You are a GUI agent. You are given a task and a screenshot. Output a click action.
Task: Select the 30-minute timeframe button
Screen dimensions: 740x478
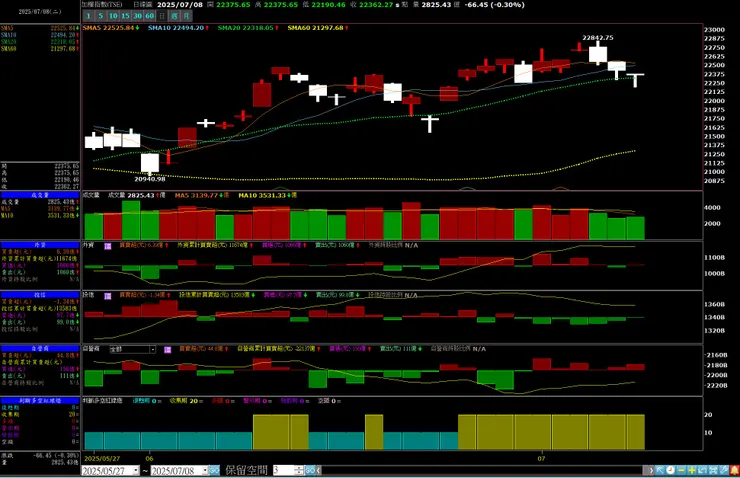(137, 16)
